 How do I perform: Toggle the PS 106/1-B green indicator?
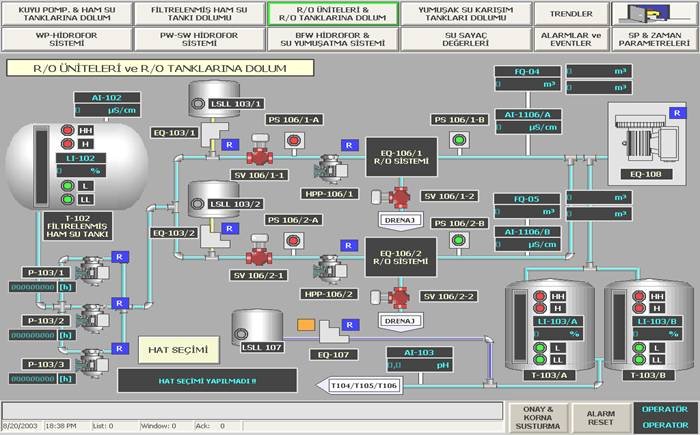coord(458,140)
